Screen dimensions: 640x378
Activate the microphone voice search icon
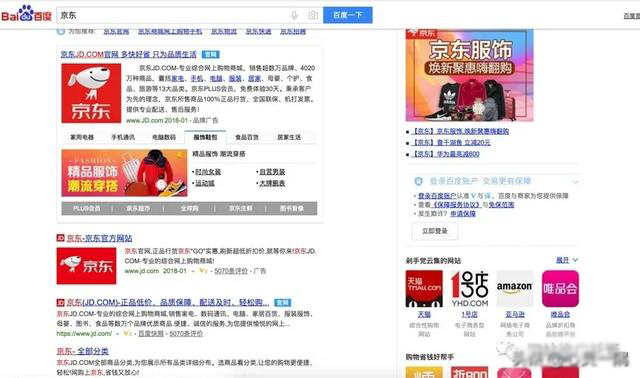[x=294, y=16]
